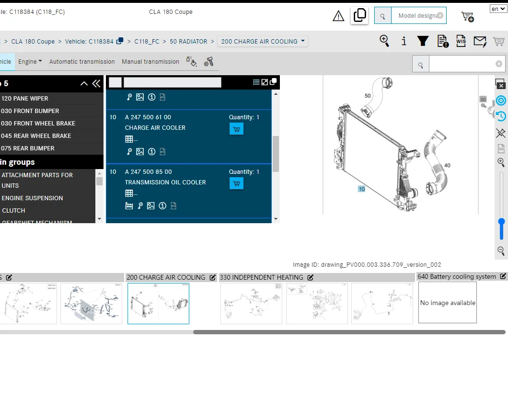Add TRANSMISSION OIL COOLER to shopping cart
The height and width of the screenshot is (420, 508).
[x=236, y=183]
